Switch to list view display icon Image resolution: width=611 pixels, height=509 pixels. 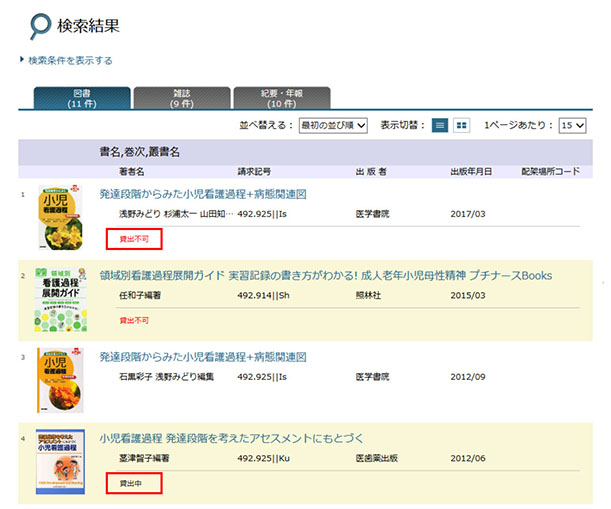(440, 126)
